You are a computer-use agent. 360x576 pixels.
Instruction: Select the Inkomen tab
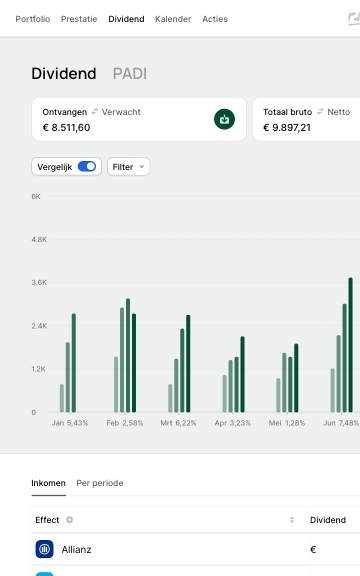coord(48,483)
